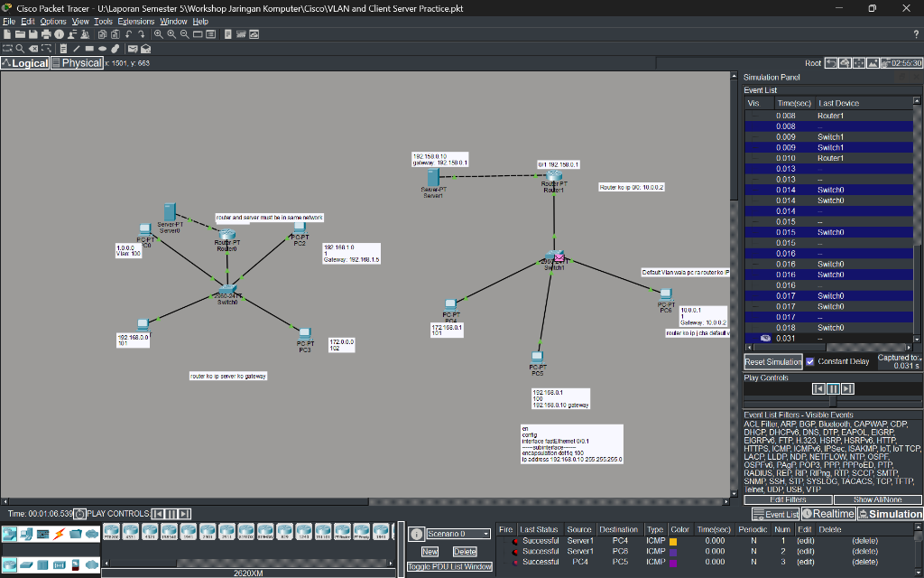Screen dimensions: 924x578
Task: Click PC5 device on the workspace
Action: (537, 358)
